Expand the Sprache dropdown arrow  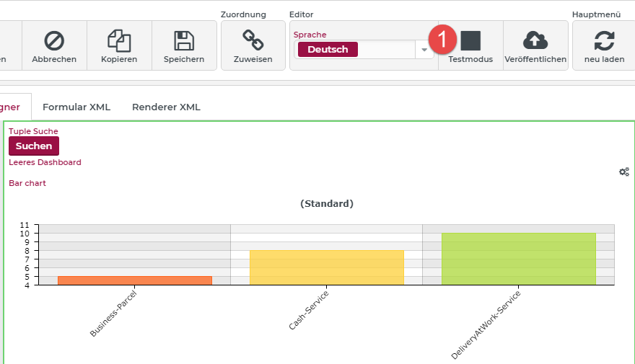(424, 50)
